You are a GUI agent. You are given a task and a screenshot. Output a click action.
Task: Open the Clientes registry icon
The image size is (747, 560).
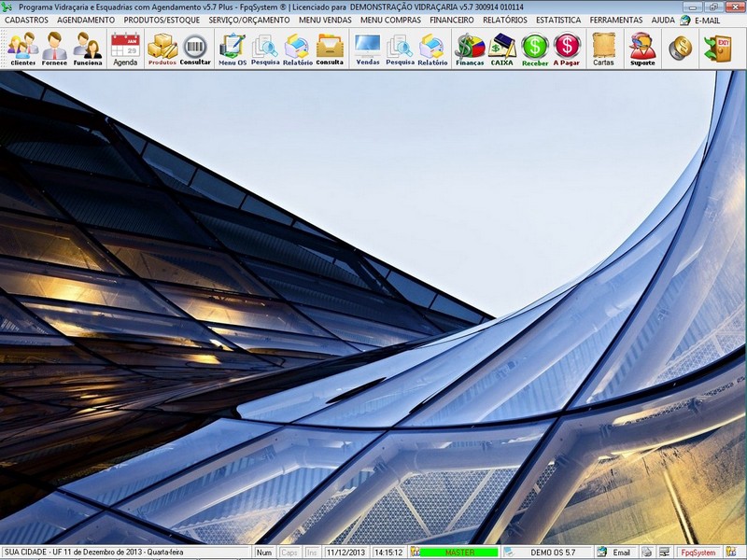click(x=23, y=48)
